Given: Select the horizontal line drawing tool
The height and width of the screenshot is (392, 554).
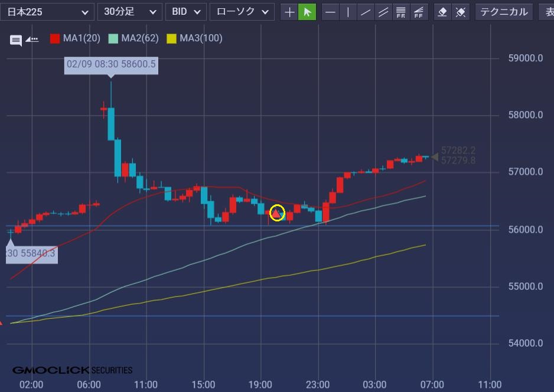Looking at the screenshot, I should [x=331, y=12].
